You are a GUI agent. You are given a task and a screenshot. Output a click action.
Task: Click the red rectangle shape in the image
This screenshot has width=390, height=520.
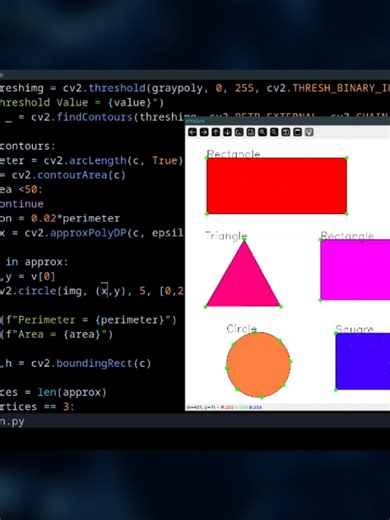tap(277, 186)
